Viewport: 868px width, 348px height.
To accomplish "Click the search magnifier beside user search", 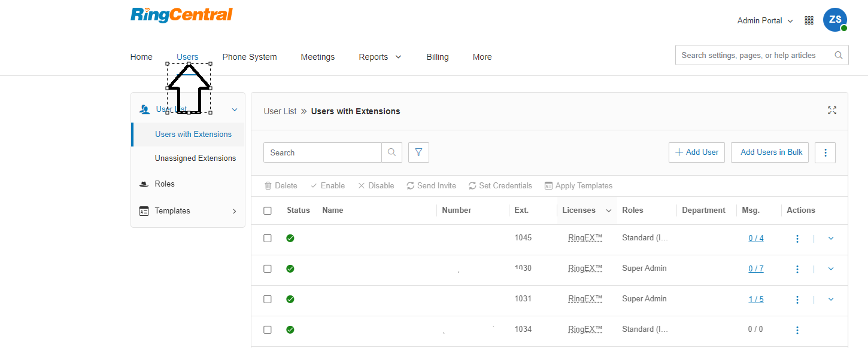I will [x=391, y=152].
